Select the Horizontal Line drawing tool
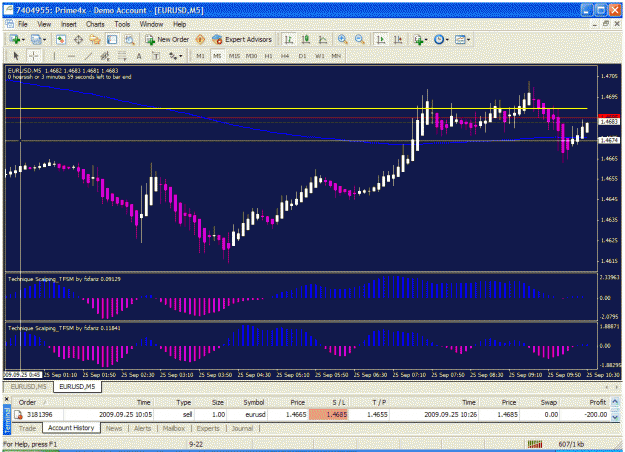 71,56
